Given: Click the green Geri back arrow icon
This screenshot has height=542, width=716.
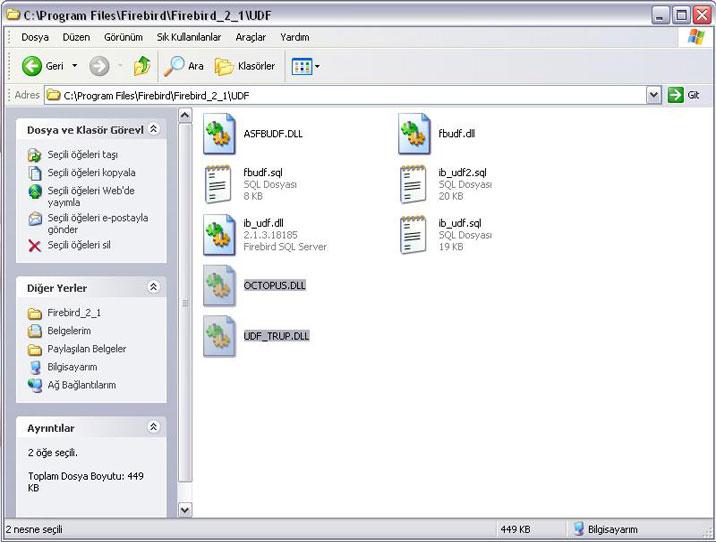Looking at the screenshot, I should pyautogui.click(x=32, y=66).
